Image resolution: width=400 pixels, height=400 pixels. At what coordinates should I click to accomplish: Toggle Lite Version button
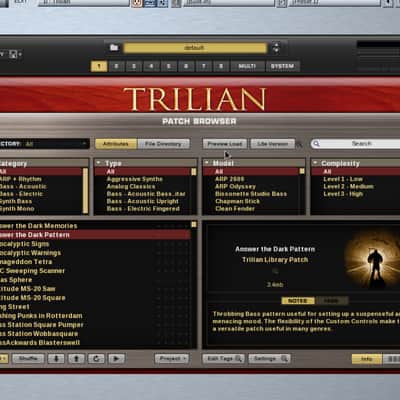coord(273,144)
